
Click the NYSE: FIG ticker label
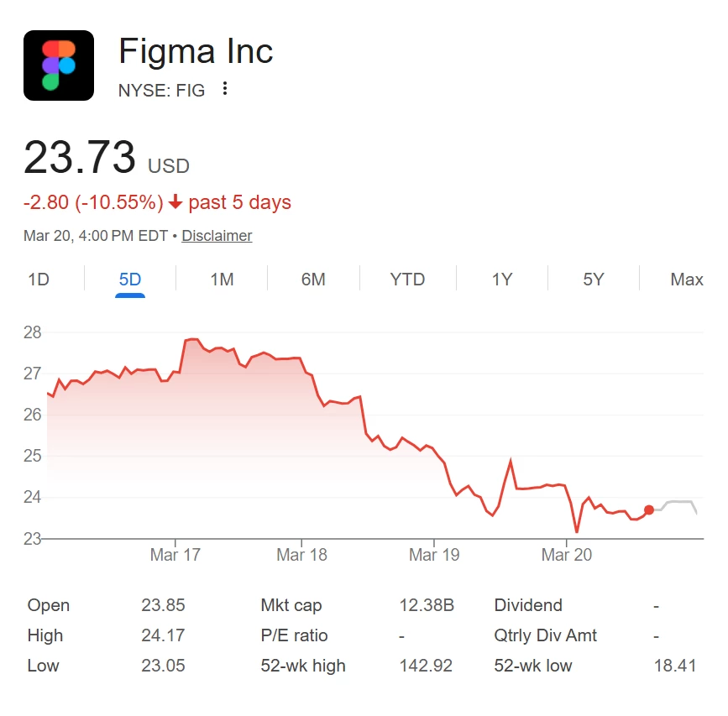pyautogui.click(x=161, y=91)
